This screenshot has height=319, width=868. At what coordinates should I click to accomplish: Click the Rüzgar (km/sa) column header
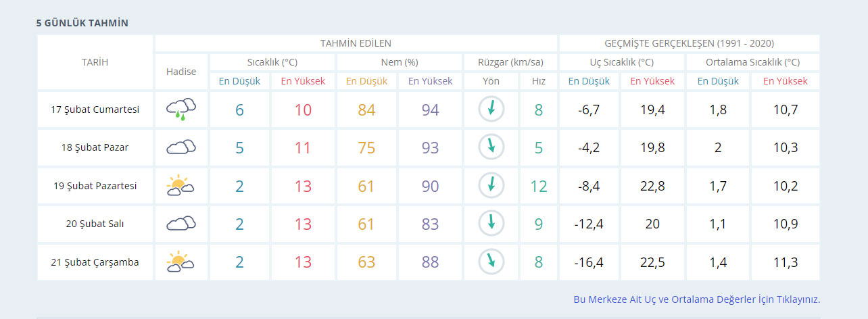coord(510,62)
